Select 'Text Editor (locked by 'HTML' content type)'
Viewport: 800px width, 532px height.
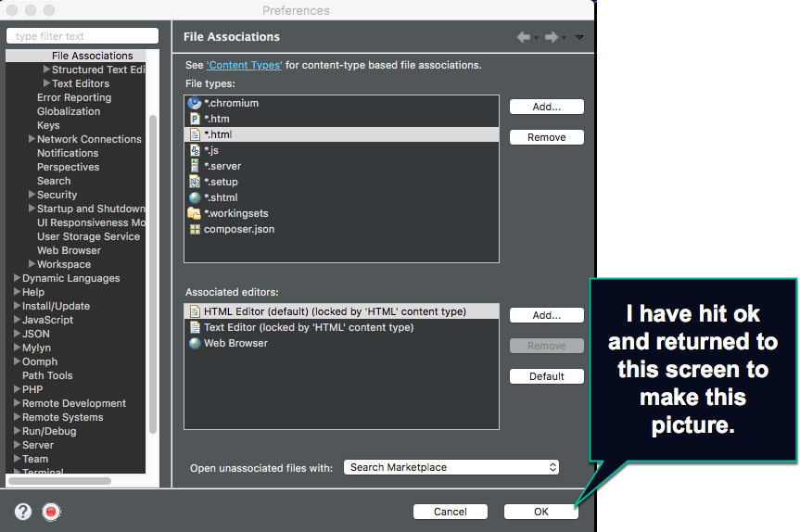pyautogui.click(x=341, y=327)
